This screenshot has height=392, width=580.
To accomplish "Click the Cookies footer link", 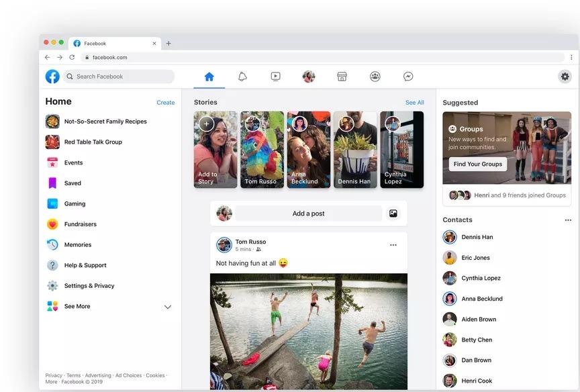I will 155,375.
